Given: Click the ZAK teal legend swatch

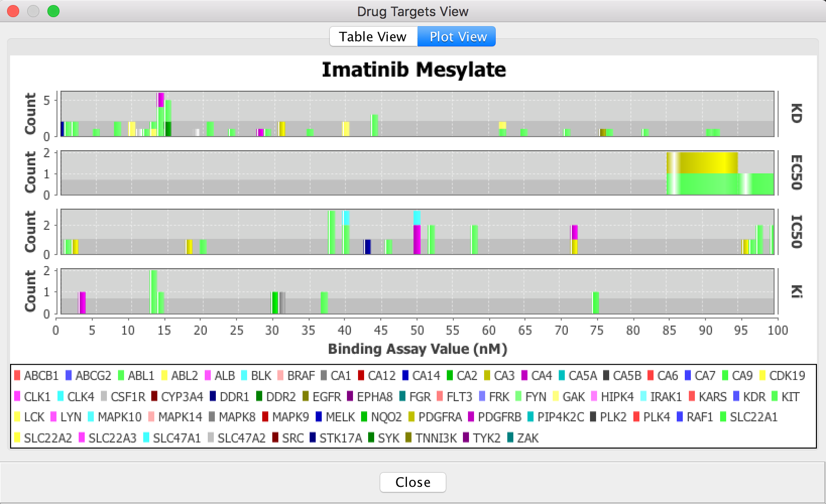Looking at the screenshot, I should coord(511,438).
